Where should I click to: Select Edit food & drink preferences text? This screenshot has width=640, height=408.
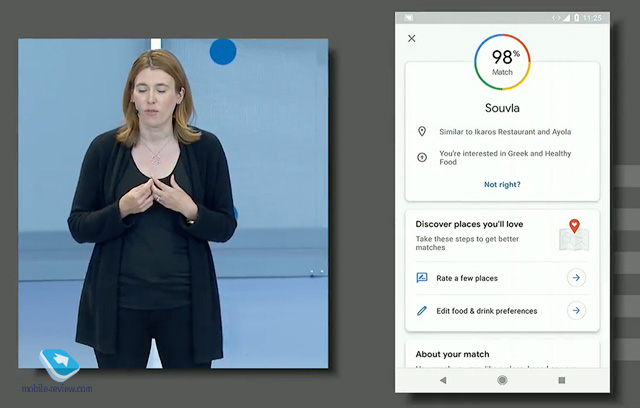487,311
